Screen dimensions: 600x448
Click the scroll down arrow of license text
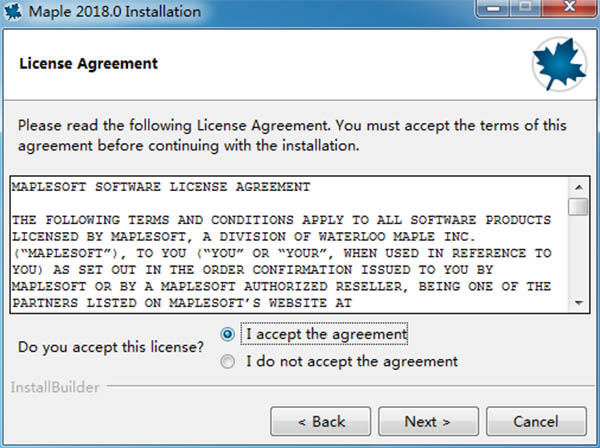(579, 303)
